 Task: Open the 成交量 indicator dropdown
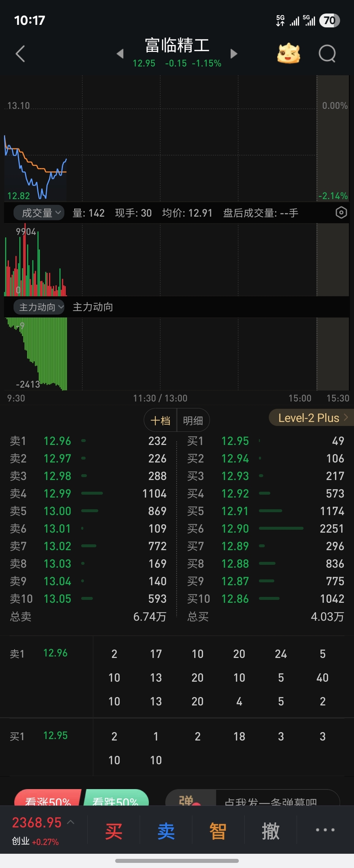coord(39,213)
